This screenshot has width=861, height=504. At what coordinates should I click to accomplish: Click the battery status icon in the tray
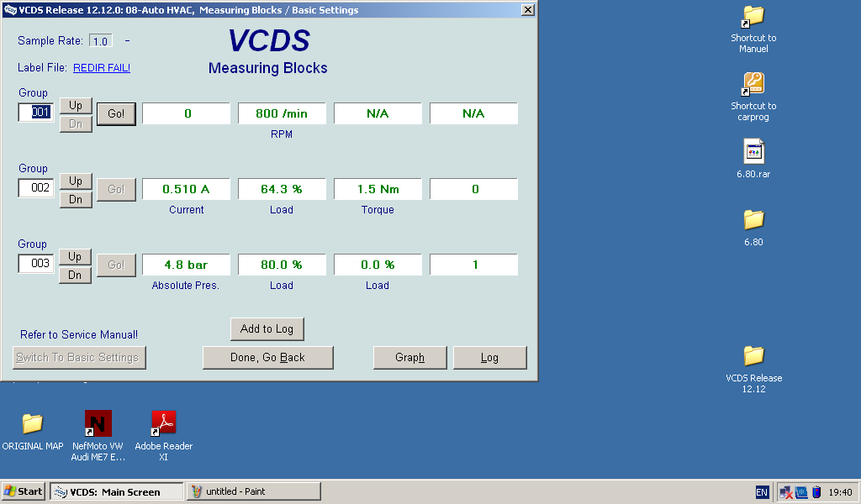[816, 491]
